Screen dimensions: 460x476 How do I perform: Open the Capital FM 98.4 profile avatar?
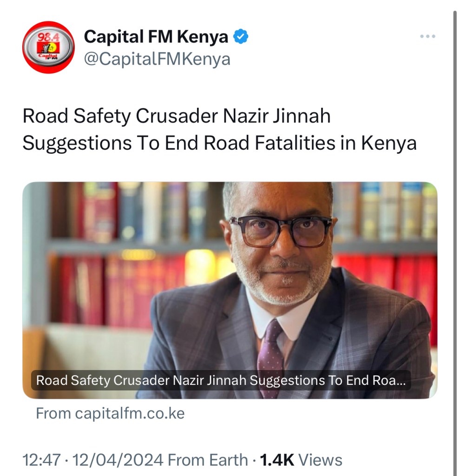[48, 47]
